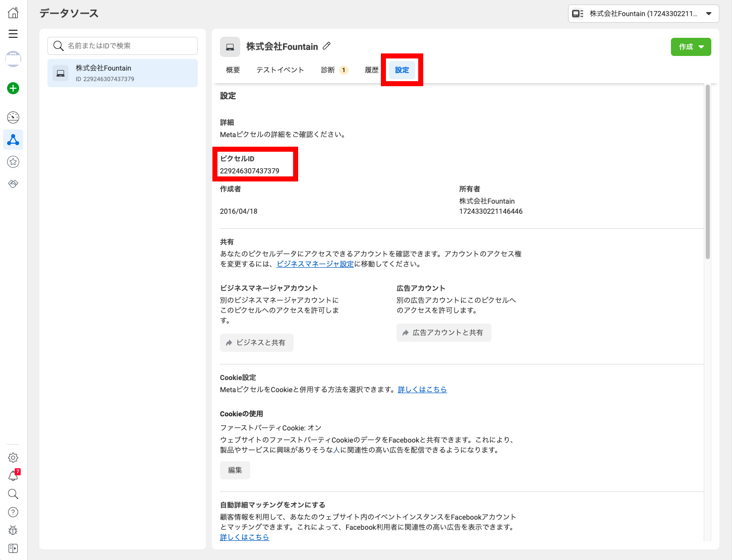Open notifications bell icon
This screenshot has height=560, width=732.
13,476
